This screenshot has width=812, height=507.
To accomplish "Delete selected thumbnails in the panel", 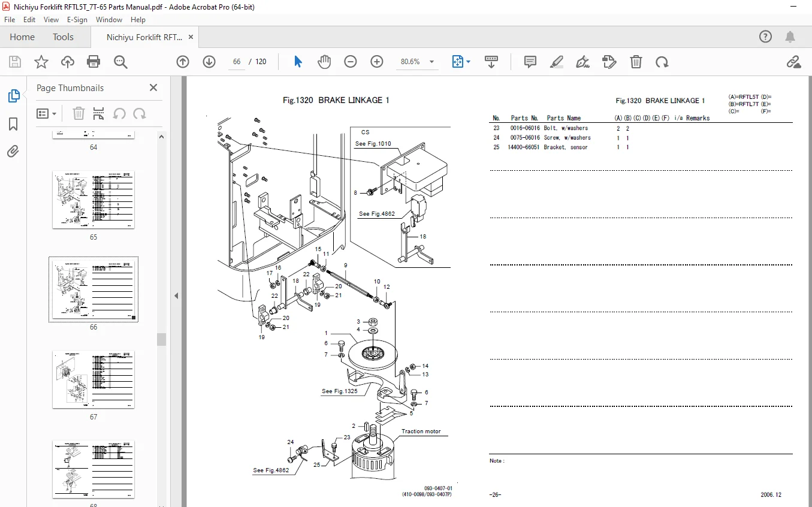I will coord(79,113).
